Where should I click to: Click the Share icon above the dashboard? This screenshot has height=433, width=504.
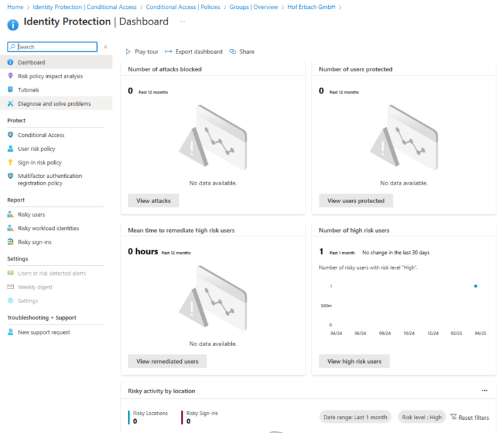pyautogui.click(x=232, y=51)
